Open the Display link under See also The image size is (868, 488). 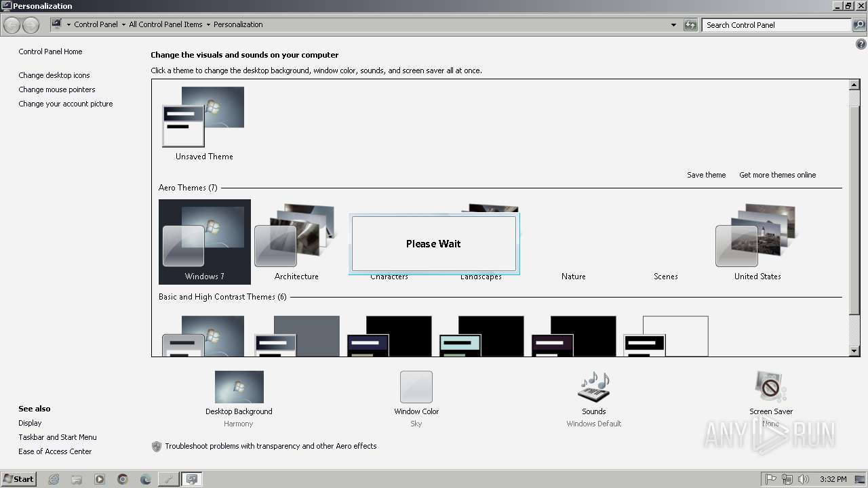point(30,423)
